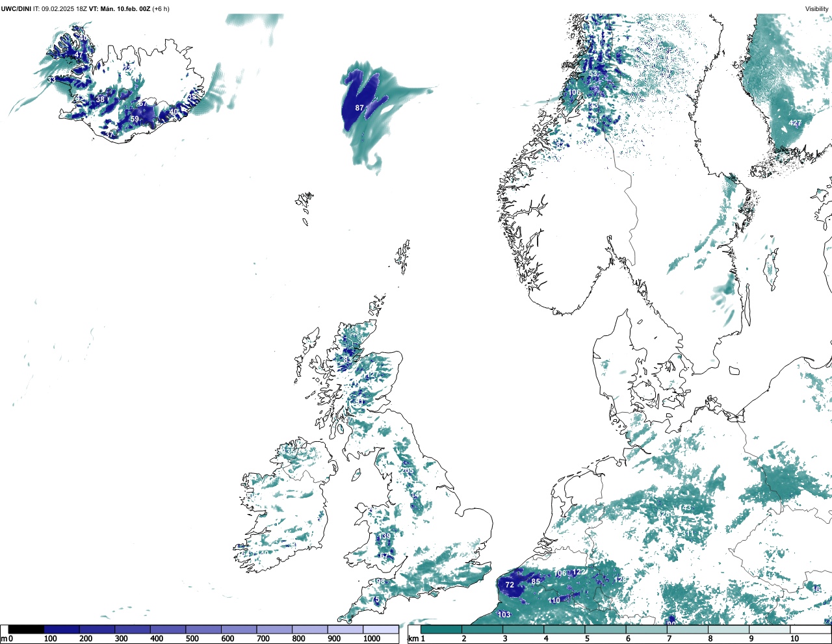Viewport: 832px width, 644px height.
Task: Click the '(+6 h)' forecast offset text
Action: pyautogui.click(x=161, y=8)
